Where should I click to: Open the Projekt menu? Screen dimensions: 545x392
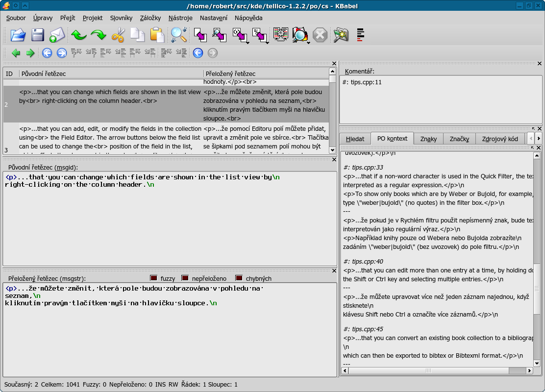coord(93,18)
